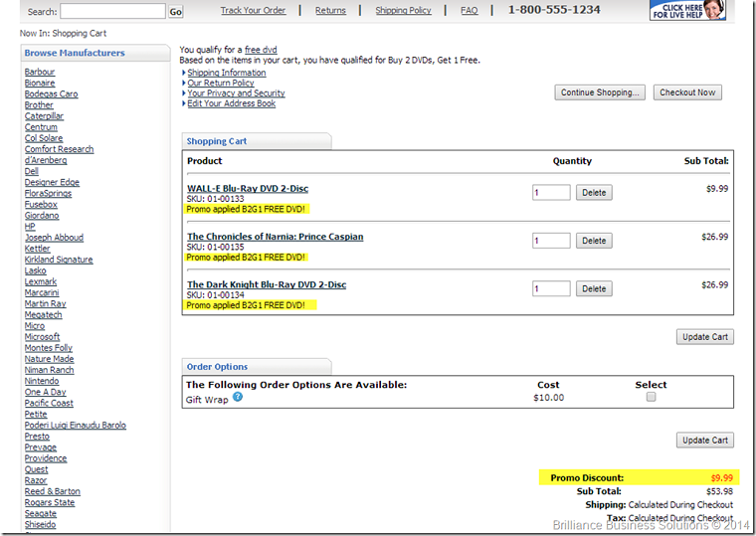This screenshot has width=756, height=536.
Task: Focus the Search text field
Action: [x=112, y=12]
